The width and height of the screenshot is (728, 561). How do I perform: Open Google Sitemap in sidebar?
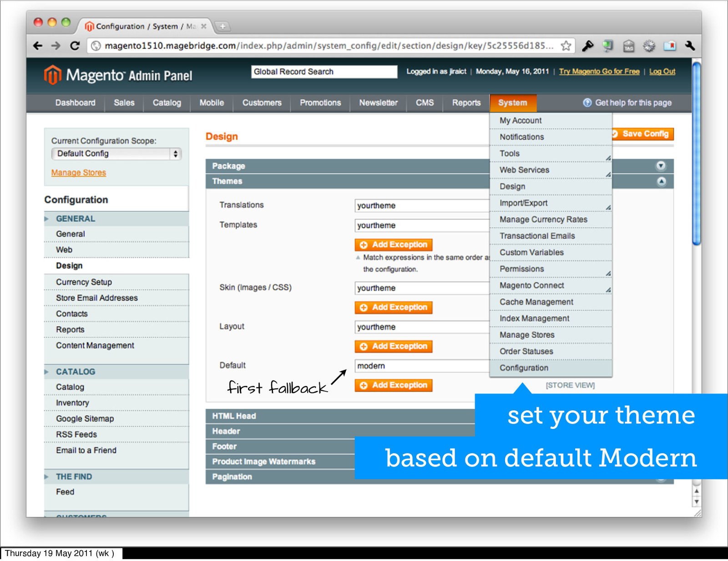pyautogui.click(x=116, y=419)
